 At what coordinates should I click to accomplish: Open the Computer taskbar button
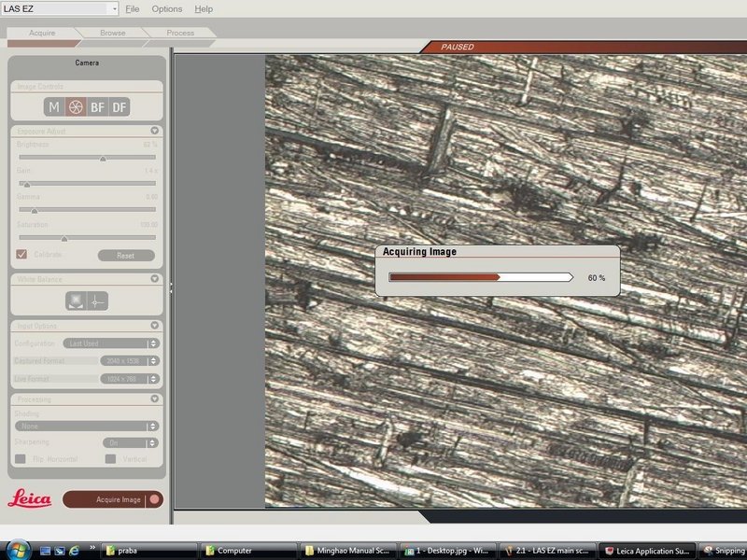247,551
